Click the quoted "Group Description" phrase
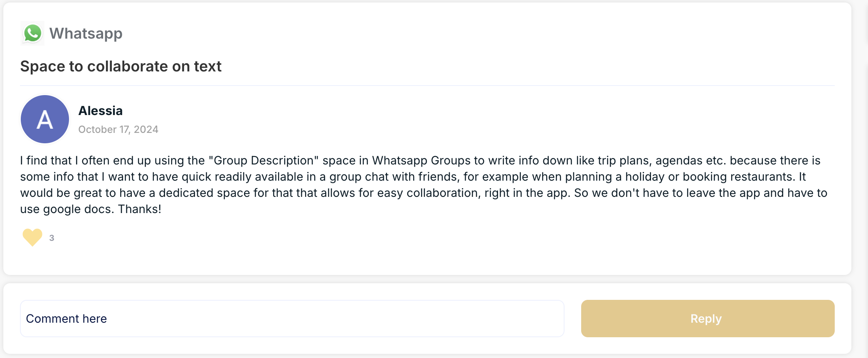The image size is (868, 358). (264, 160)
